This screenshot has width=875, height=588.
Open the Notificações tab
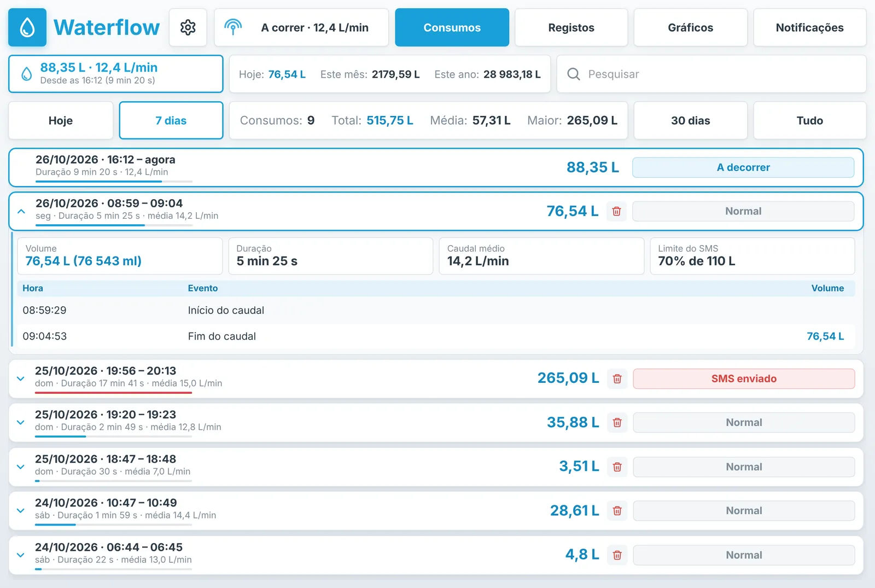coord(810,27)
